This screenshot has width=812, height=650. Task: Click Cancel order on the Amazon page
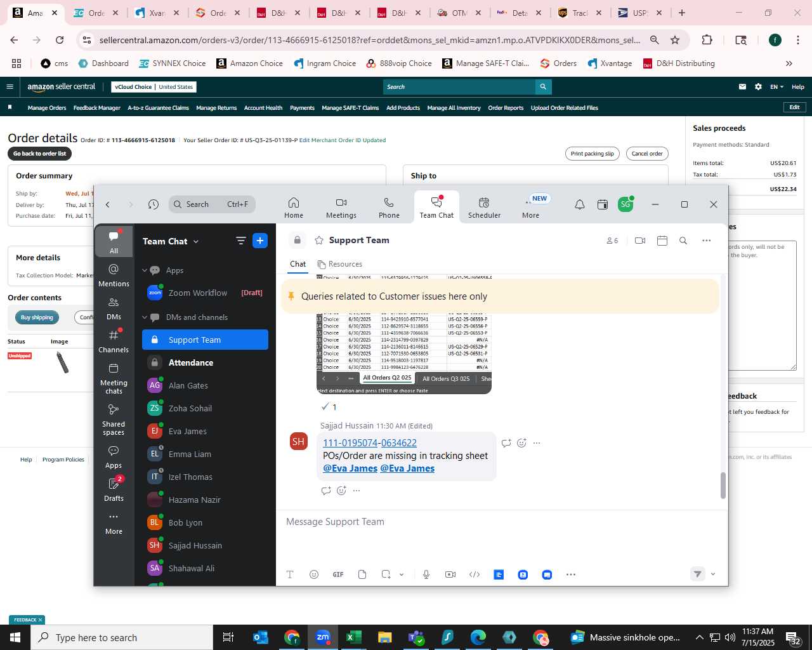(x=647, y=154)
